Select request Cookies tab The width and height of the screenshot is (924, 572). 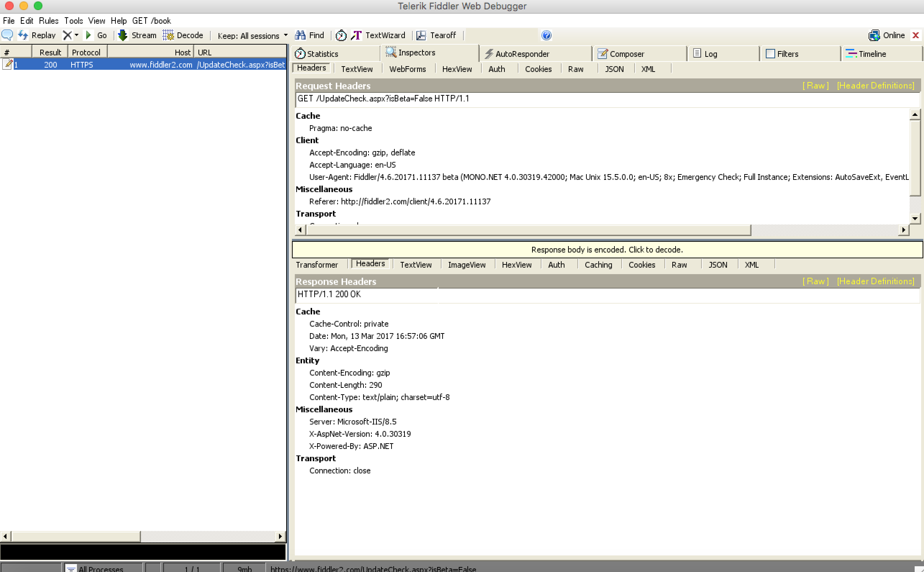(x=538, y=69)
